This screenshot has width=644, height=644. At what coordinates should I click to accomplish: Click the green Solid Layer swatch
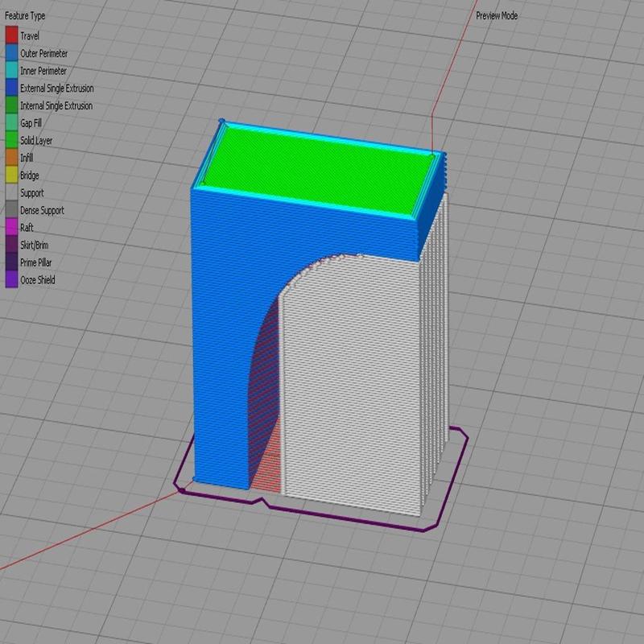[x=11, y=140]
